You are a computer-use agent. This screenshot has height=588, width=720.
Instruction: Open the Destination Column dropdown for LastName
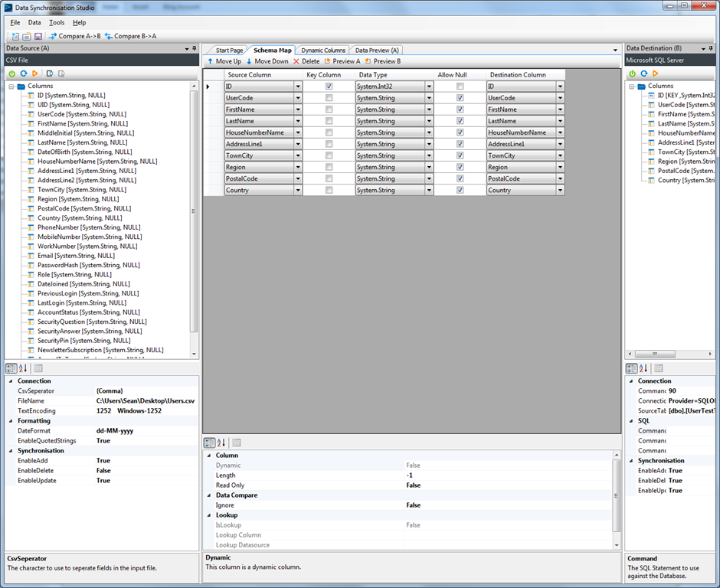(x=559, y=121)
